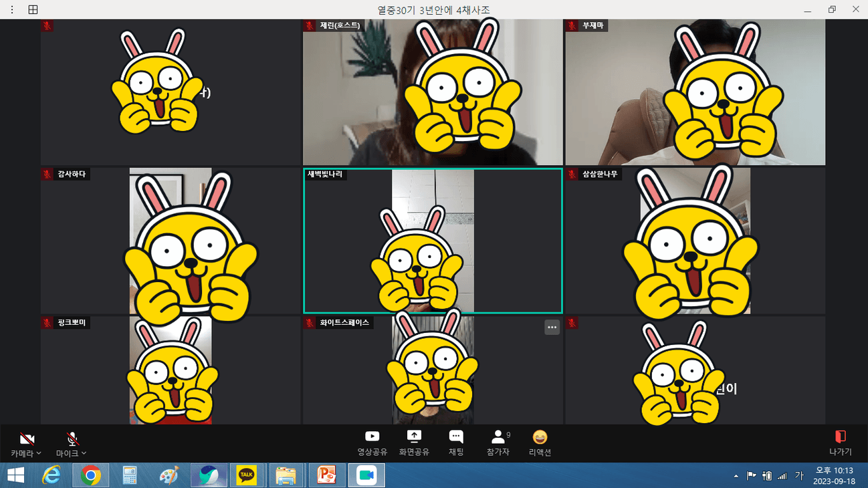Screen dimensions: 868x488
Task: Click the muted mic icon on 핑크뽀미
Action: point(47,322)
